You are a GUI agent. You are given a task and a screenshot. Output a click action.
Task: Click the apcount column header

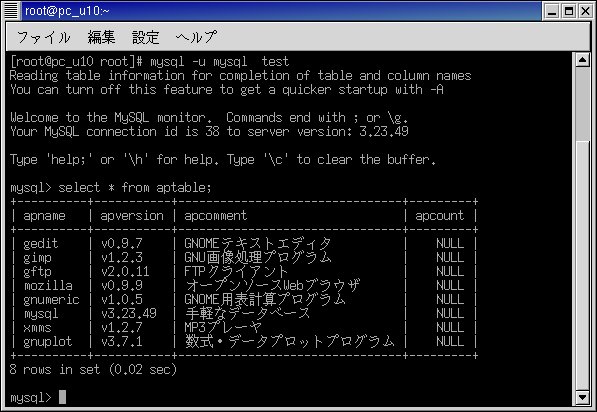click(x=439, y=216)
